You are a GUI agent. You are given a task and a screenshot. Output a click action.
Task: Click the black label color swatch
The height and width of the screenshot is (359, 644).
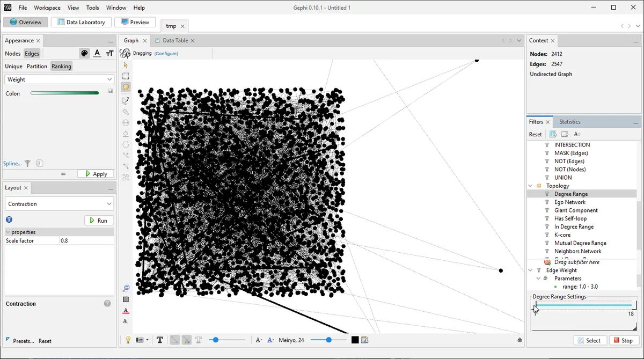[355, 340]
